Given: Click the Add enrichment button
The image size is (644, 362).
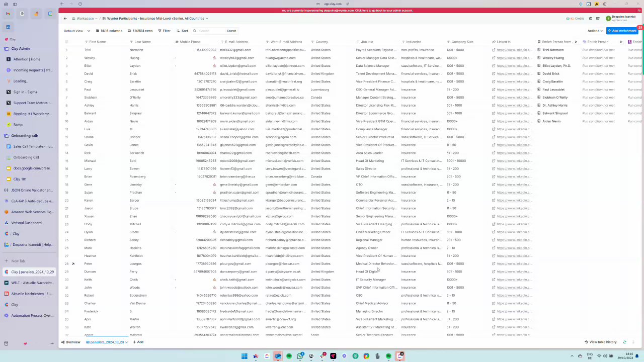Looking at the screenshot, I should [x=622, y=31].
